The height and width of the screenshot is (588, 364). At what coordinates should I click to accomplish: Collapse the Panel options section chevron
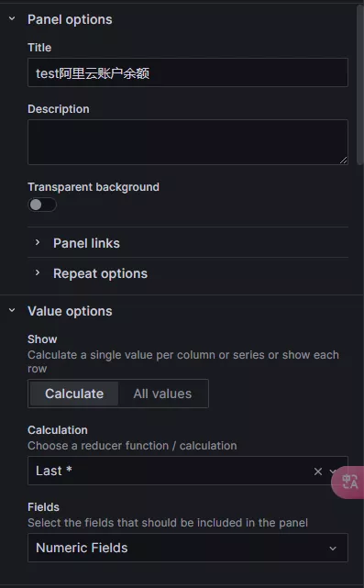click(12, 18)
